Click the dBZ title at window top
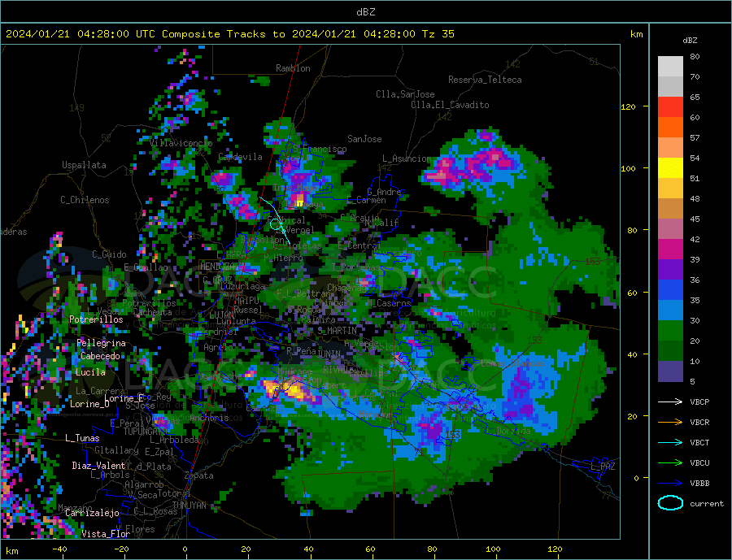The image size is (732, 560). (365, 12)
